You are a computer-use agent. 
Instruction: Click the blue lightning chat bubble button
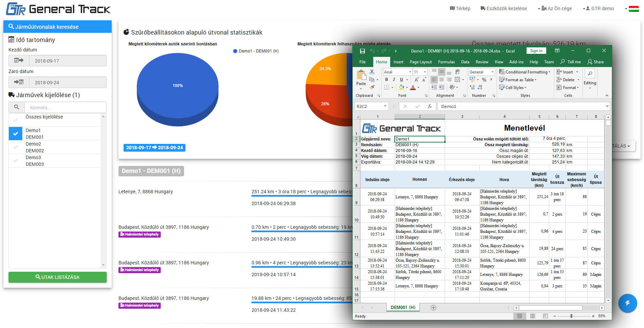[x=627, y=303]
